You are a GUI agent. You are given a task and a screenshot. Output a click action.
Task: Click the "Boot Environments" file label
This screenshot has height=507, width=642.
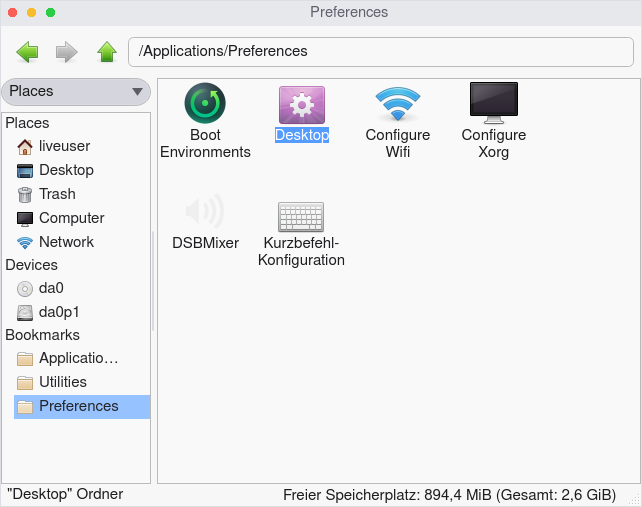pyautogui.click(x=205, y=143)
